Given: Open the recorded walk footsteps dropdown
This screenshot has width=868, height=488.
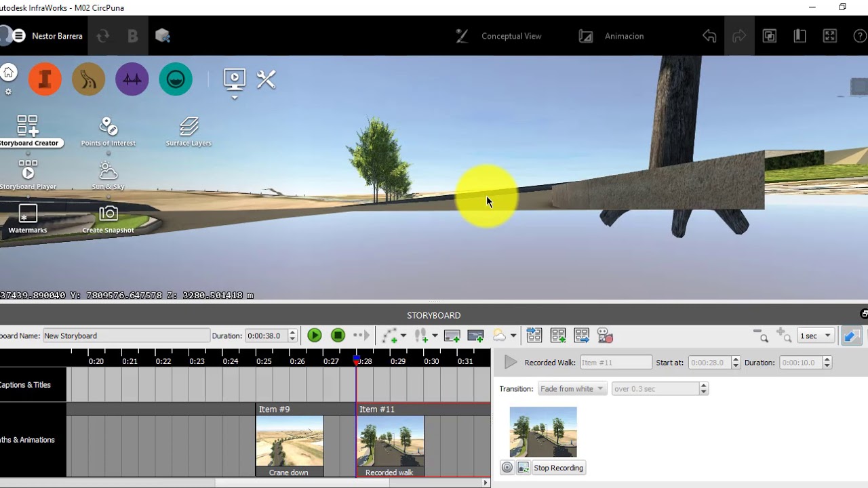Looking at the screenshot, I should coord(435,335).
